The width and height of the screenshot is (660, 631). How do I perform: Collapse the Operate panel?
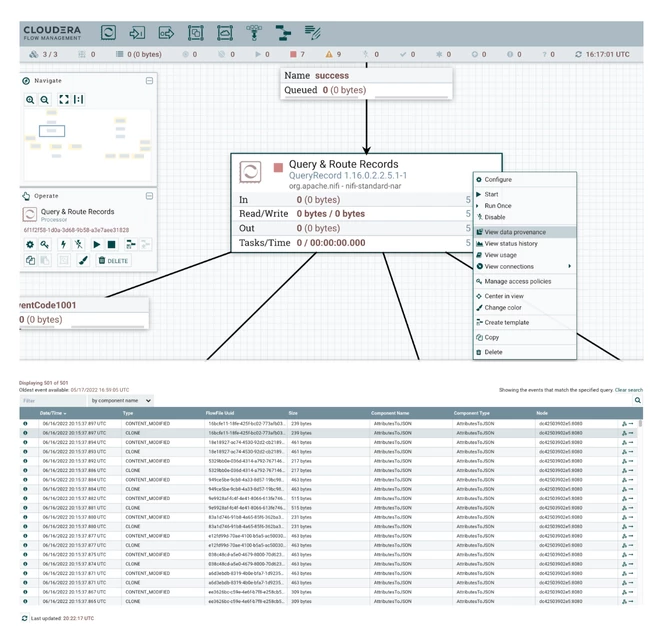click(149, 196)
